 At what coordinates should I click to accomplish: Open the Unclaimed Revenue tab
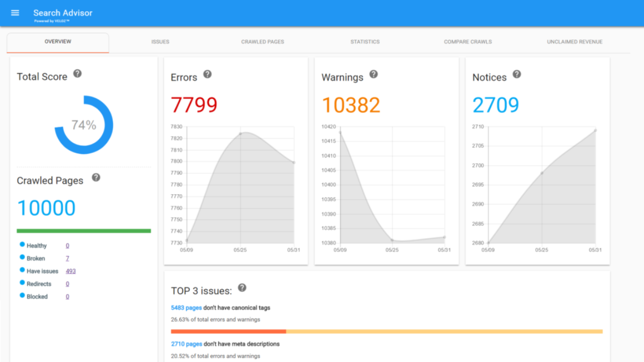[574, 42]
